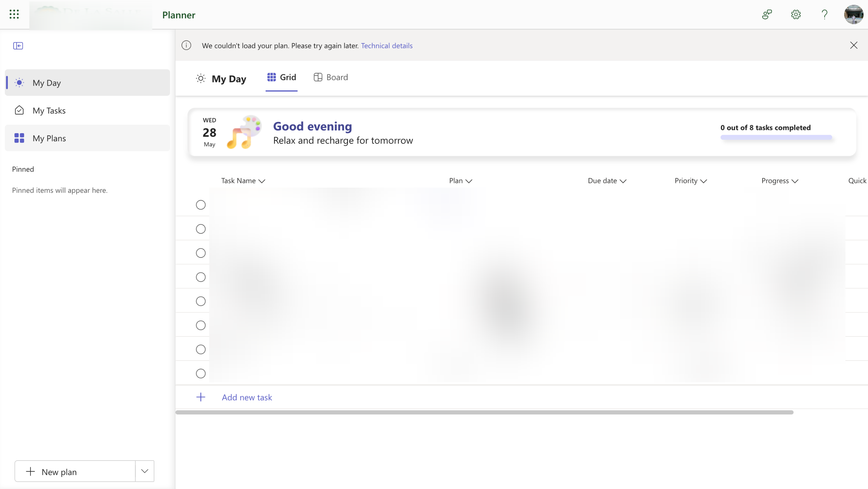Viewport: 868px width, 489px height.
Task: Click the Planner app title
Action: click(179, 15)
